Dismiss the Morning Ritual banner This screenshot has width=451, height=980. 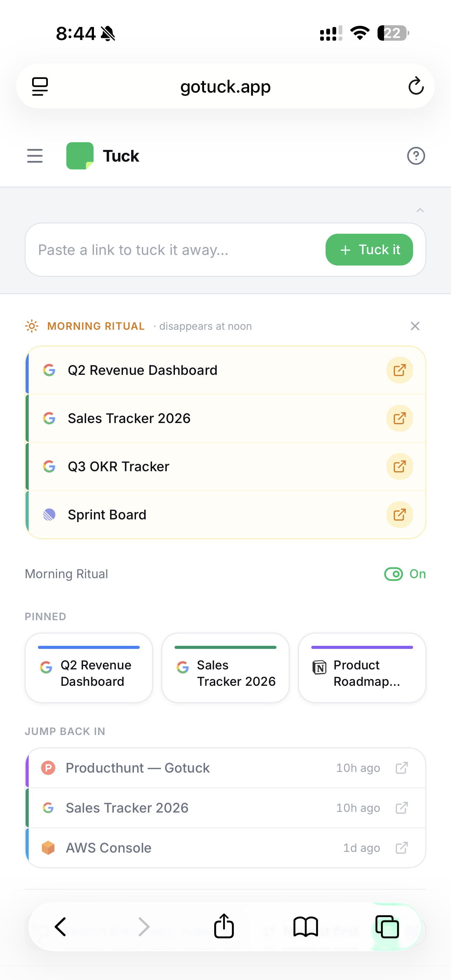pyautogui.click(x=415, y=326)
